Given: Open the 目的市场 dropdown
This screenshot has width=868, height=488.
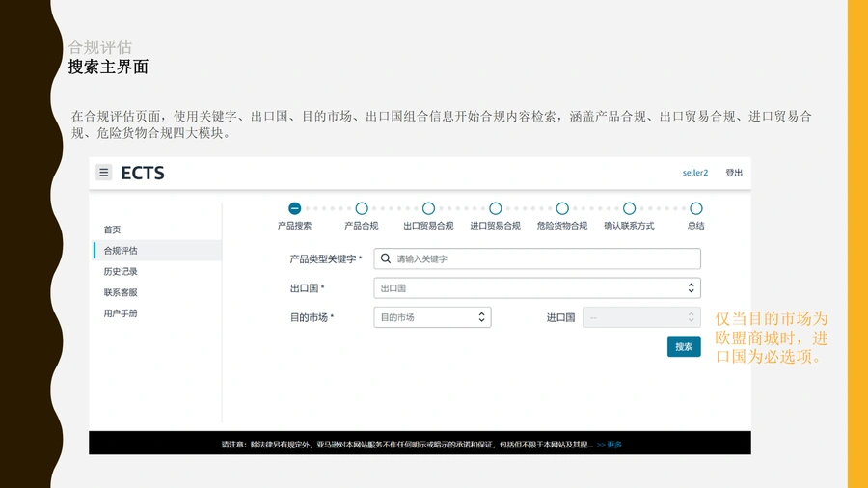Looking at the screenshot, I should (x=432, y=317).
